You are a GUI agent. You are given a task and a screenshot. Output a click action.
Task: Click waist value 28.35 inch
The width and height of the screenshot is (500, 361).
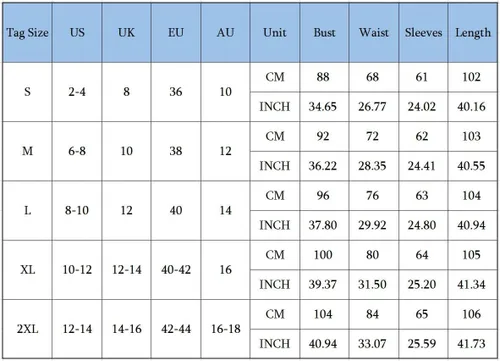coord(372,166)
